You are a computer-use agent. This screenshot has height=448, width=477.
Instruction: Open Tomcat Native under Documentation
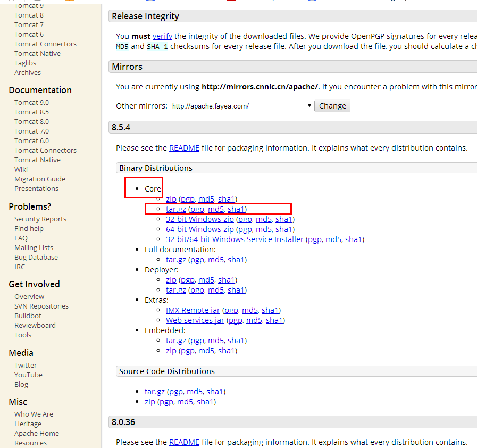pyautogui.click(x=37, y=160)
